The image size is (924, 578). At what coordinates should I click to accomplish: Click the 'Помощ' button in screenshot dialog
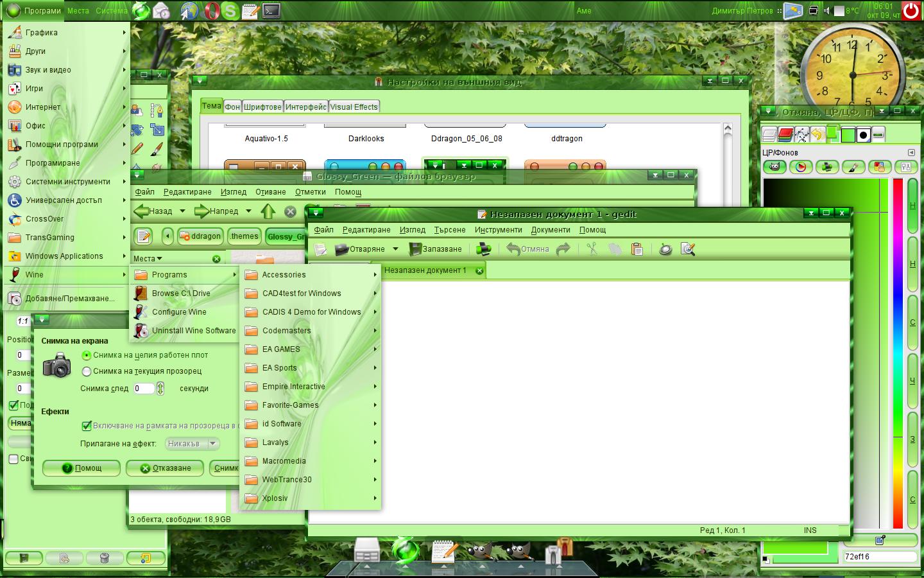81,468
